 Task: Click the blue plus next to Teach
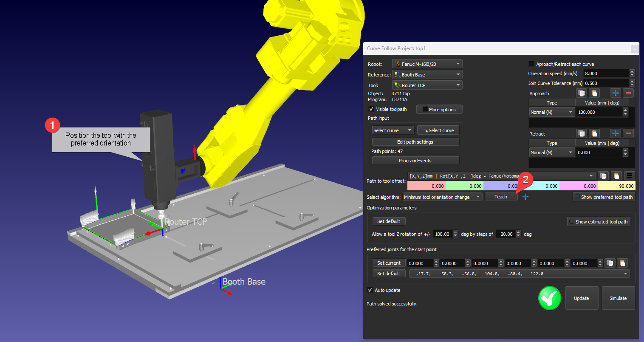525,197
